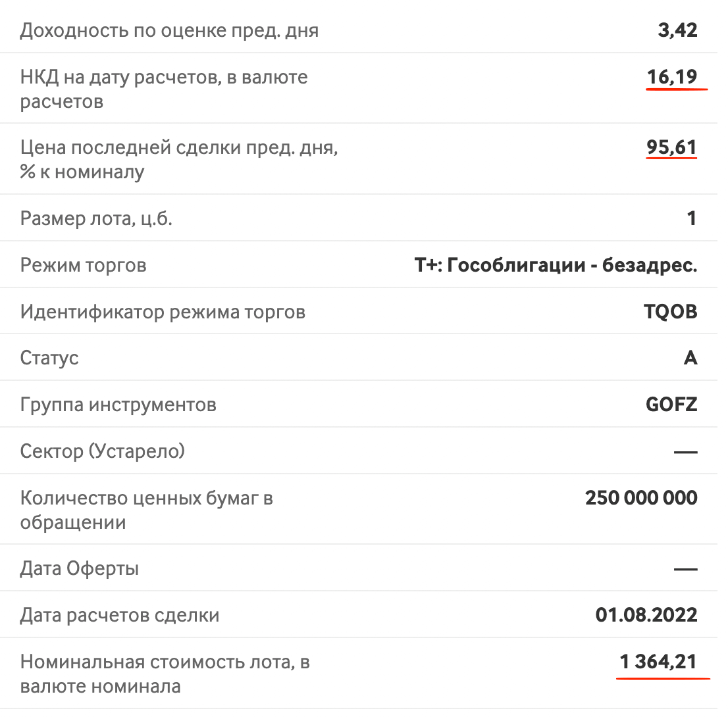Select the 250 000 000 securities count
The height and width of the screenshot is (717, 728).
641,497
